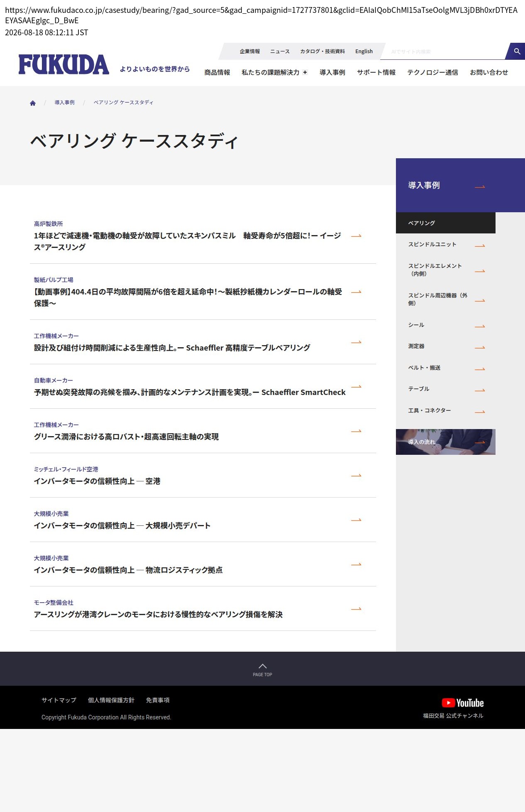Click the arrow for Schaeffler 高精度テーブルベアリング case
The image size is (525, 812).
click(356, 342)
